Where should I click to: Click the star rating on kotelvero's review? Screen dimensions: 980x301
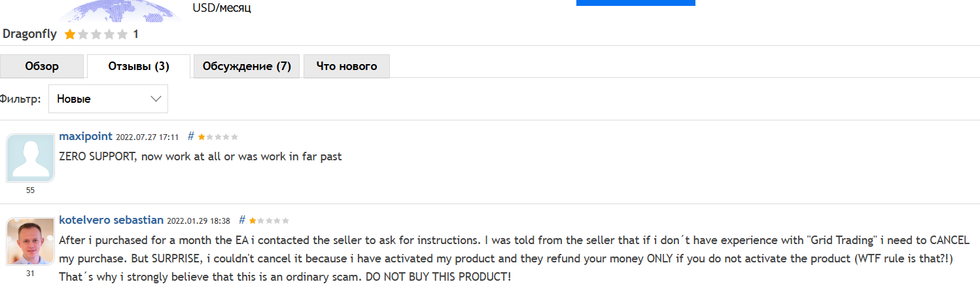click(269, 221)
